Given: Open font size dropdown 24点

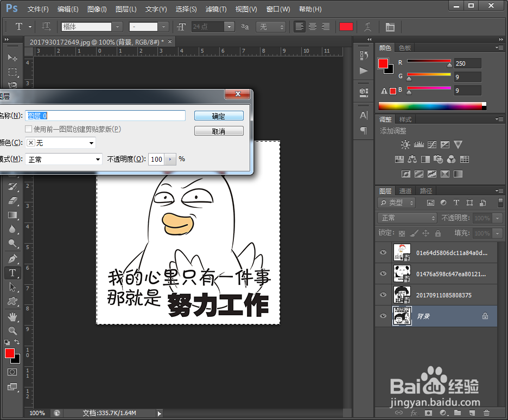Looking at the screenshot, I should [x=229, y=27].
